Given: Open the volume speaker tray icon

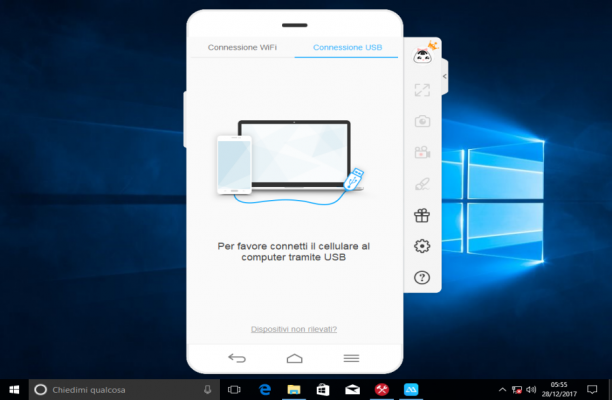Looking at the screenshot, I should (x=531, y=389).
